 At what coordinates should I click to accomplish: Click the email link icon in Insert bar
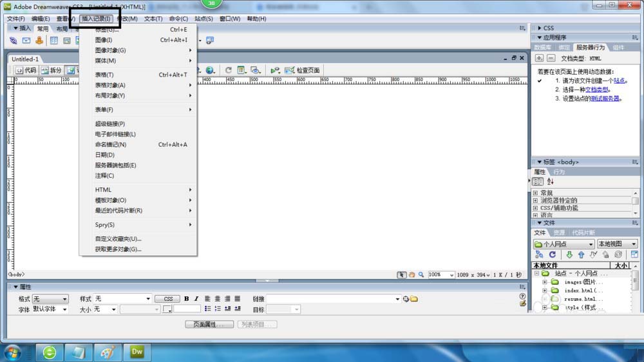[x=26, y=41]
